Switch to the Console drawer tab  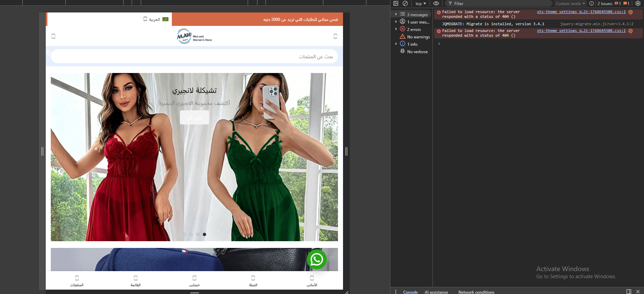pos(410,292)
